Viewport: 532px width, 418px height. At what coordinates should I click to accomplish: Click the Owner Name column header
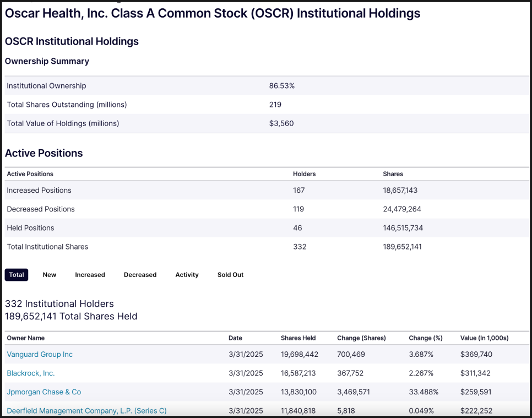[x=26, y=338]
